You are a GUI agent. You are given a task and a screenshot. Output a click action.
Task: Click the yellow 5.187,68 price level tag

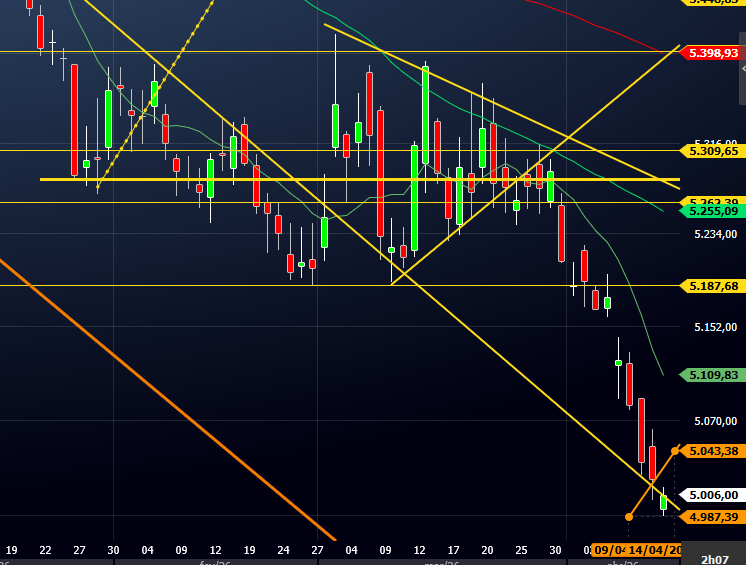713,286
